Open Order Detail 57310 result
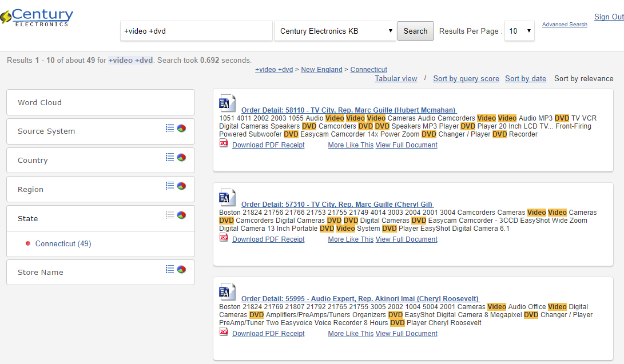624x364 pixels. [x=337, y=204]
